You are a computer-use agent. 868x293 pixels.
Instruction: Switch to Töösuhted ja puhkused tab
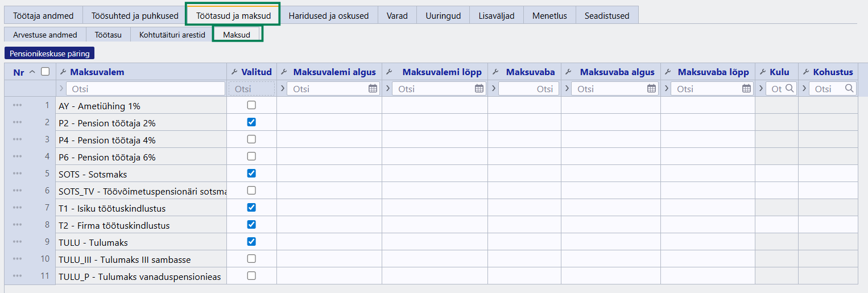[x=133, y=15]
